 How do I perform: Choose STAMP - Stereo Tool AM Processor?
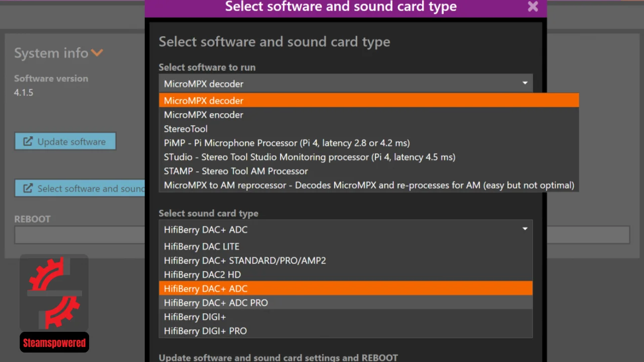pyautogui.click(x=369, y=171)
